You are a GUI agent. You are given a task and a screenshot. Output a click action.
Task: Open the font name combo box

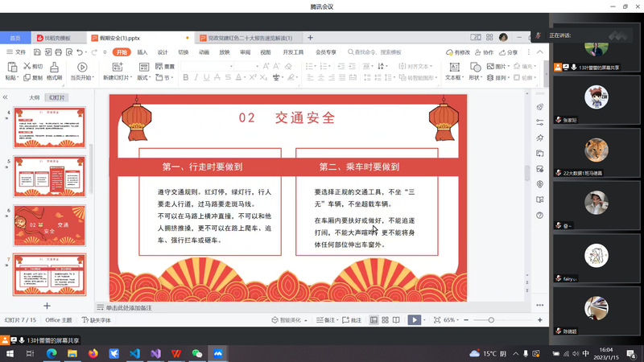[207, 66]
